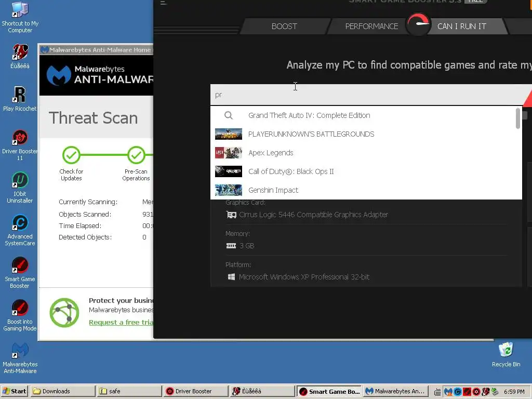The image size is (532, 399).
Task: Click the Malwarebytes Anti-Malware Home title bar
Action: pyautogui.click(x=96, y=50)
